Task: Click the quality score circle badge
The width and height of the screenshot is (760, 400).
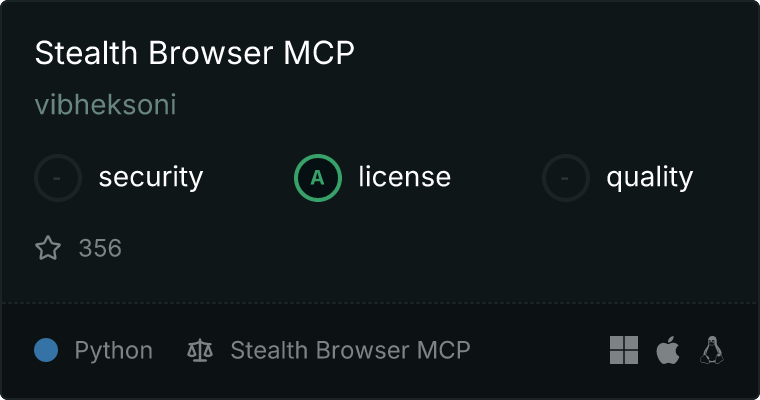Action: point(566,178)
